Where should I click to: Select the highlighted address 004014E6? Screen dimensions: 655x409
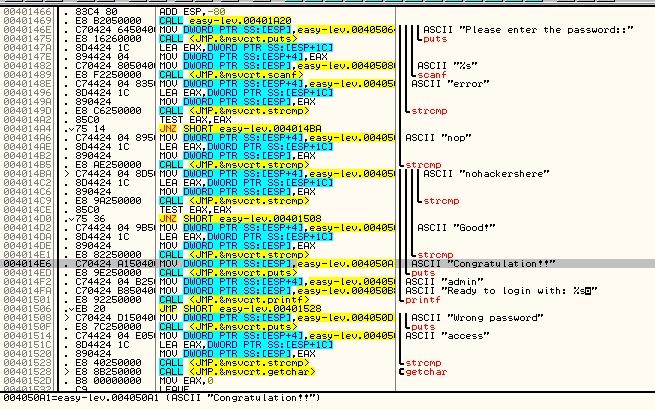pos(28,264)
